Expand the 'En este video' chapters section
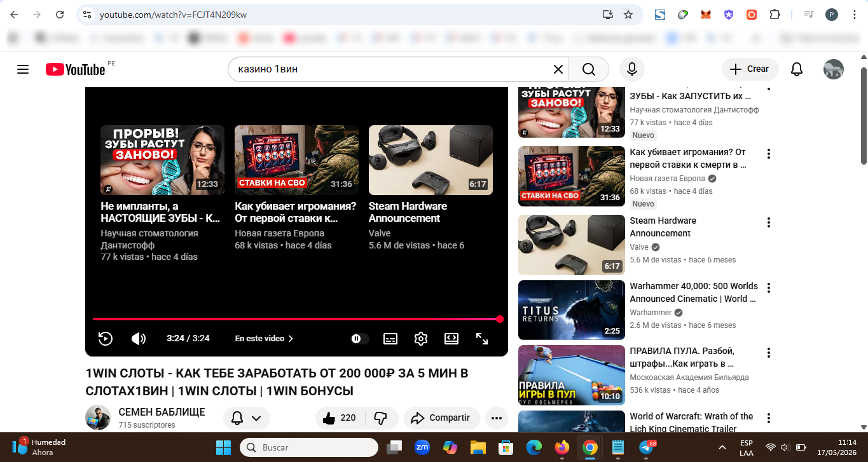Image resolution: width=868 pixels, height=462 pixels. pos(264,339)
